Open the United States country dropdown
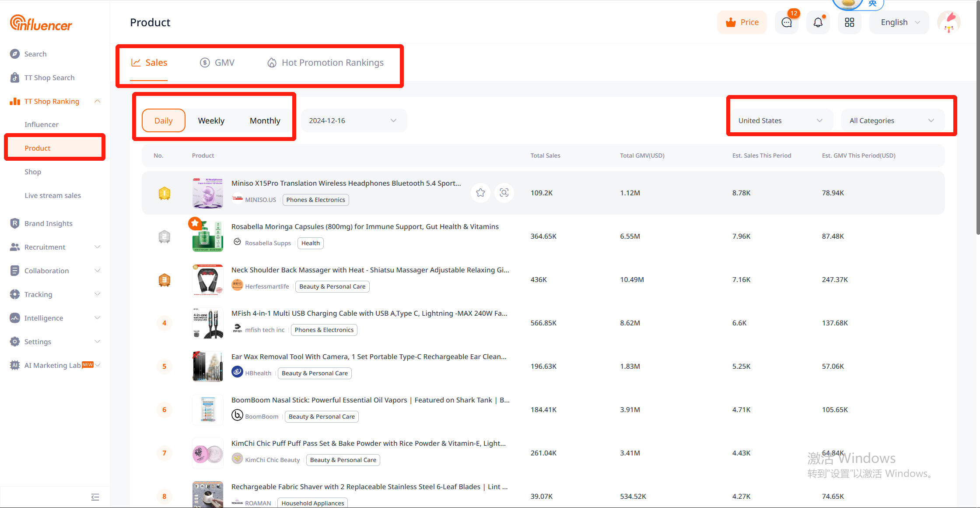 pos(780,120)
